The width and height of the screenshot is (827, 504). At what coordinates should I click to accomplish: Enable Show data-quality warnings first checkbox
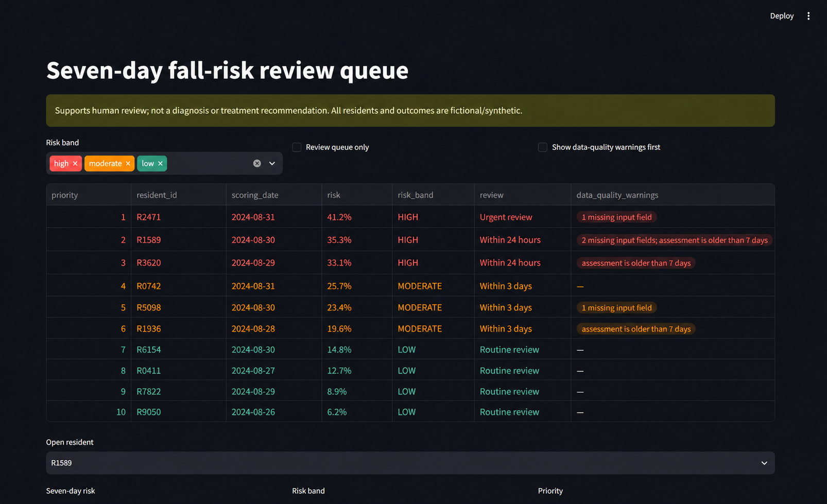[543, 147]
